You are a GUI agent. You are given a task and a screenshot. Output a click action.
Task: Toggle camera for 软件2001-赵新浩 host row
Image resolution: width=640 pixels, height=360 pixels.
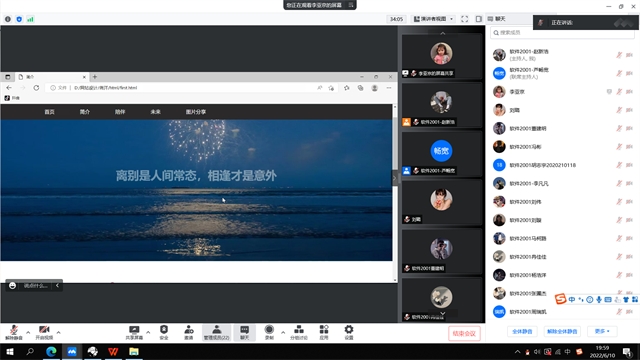pos(629,55)
